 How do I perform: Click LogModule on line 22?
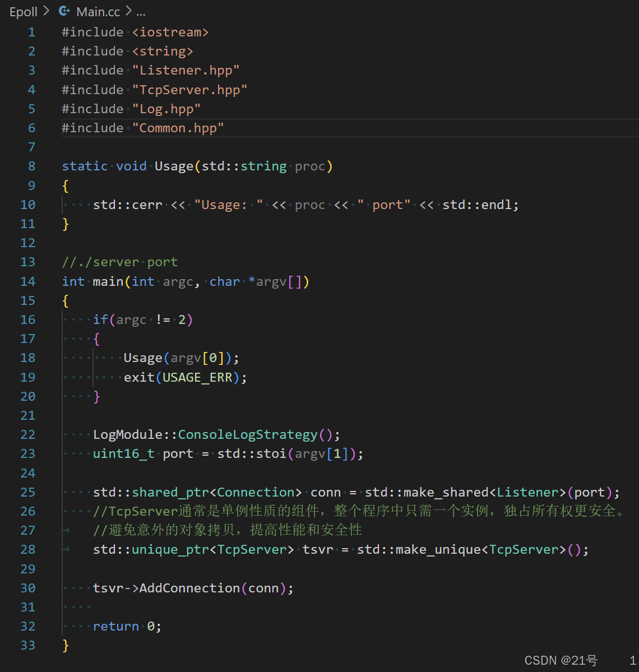coord(128,434)
